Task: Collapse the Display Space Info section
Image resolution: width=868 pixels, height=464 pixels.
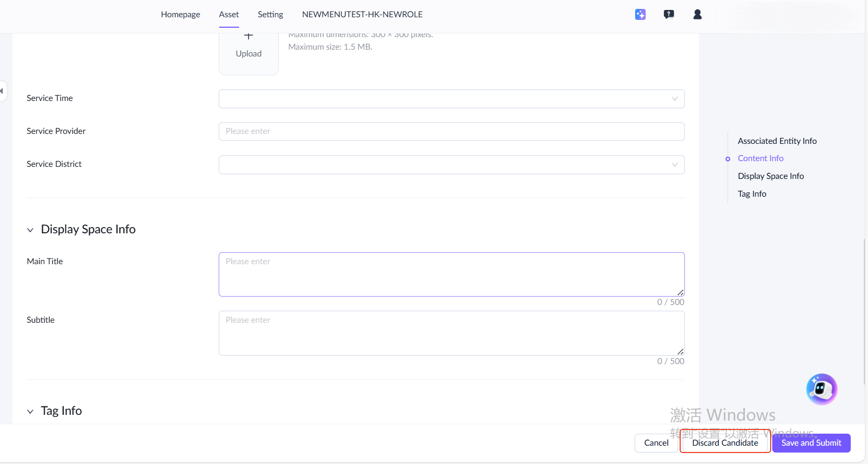Action: [x=30, y=230]
